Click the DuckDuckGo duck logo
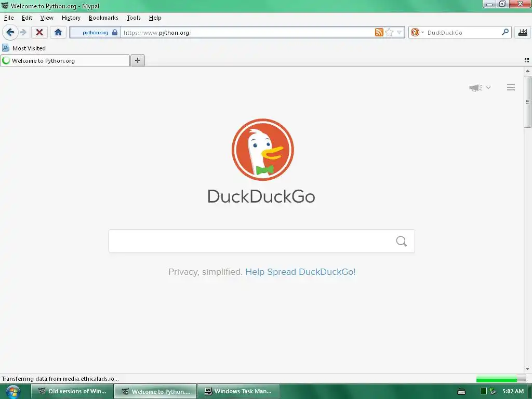Screen dimensions: 532x399 (262, 150)
